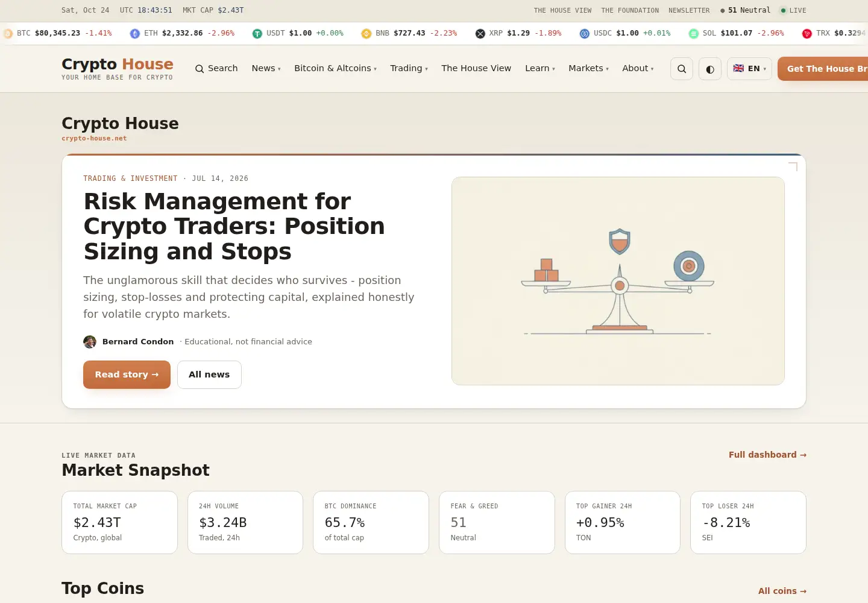Expand the Bitcoin & Altcoins menu

[335, 68]
